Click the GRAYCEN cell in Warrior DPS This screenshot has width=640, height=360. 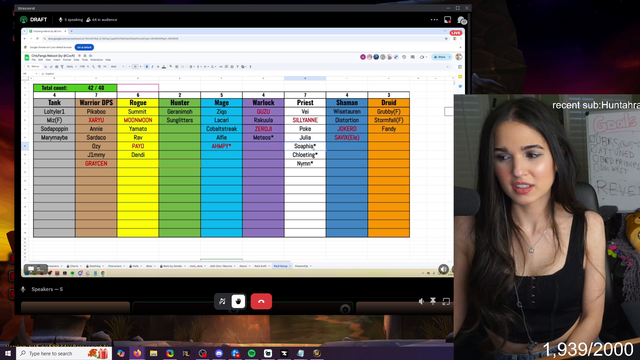point(96,164)
